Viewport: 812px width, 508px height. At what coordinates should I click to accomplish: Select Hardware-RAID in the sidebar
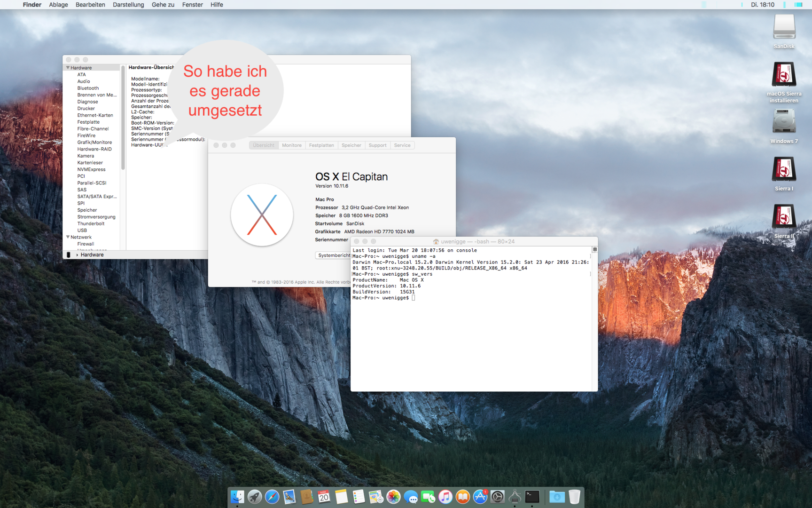(94, 149)
